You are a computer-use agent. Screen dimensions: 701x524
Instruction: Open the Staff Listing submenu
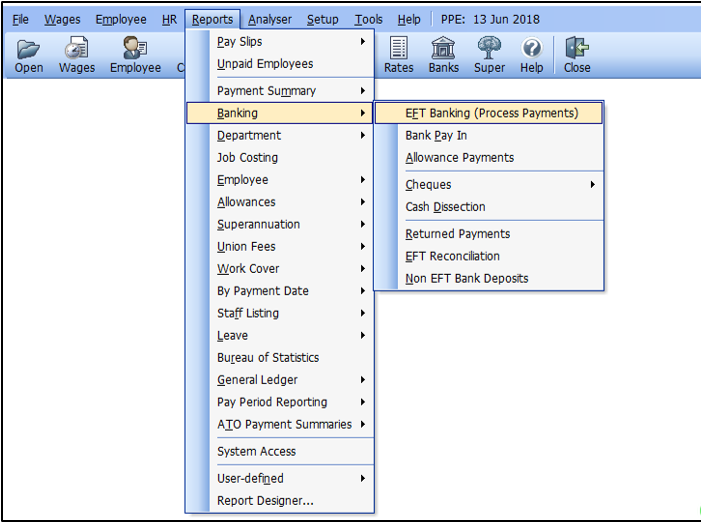point(280,313)
